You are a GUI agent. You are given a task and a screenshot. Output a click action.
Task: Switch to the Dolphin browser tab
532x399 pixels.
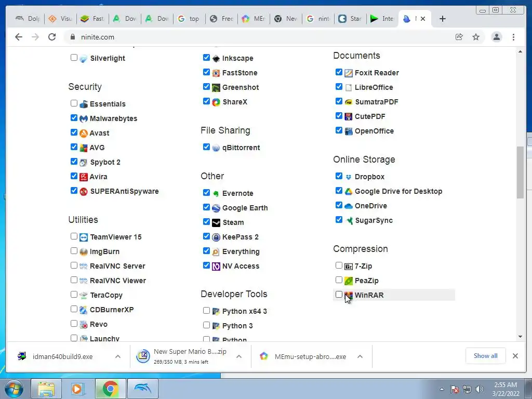pos(28,19)
